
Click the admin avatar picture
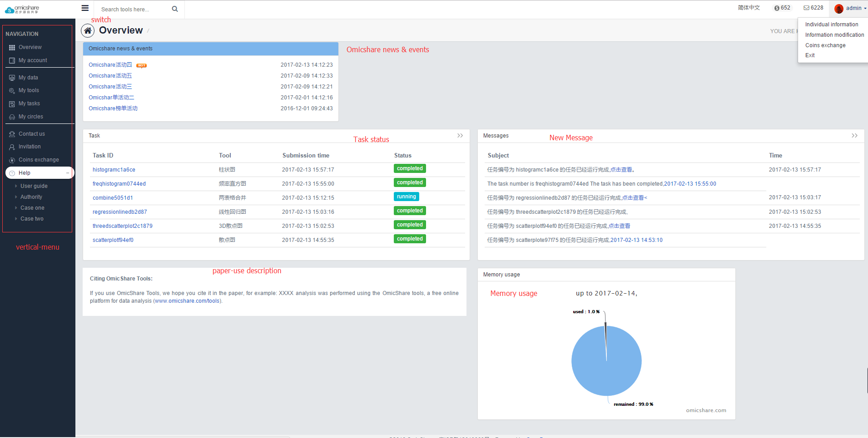[x=839, y=9]
